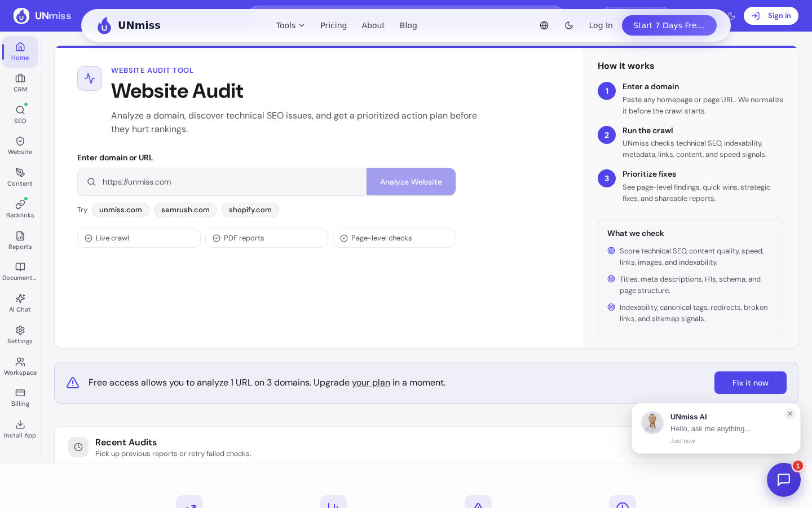812x508 pixels.
Task: Open the About page
Action: [x=373, y=25]
